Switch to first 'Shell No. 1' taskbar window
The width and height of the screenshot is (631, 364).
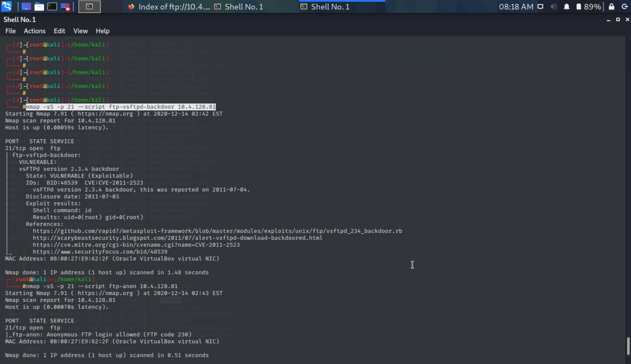click(x=254, y=7)
